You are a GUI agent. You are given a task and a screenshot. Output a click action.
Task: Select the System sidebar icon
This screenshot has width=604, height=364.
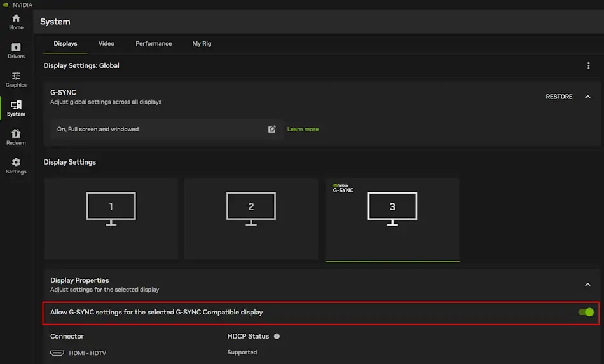click(x=16, y=107)
